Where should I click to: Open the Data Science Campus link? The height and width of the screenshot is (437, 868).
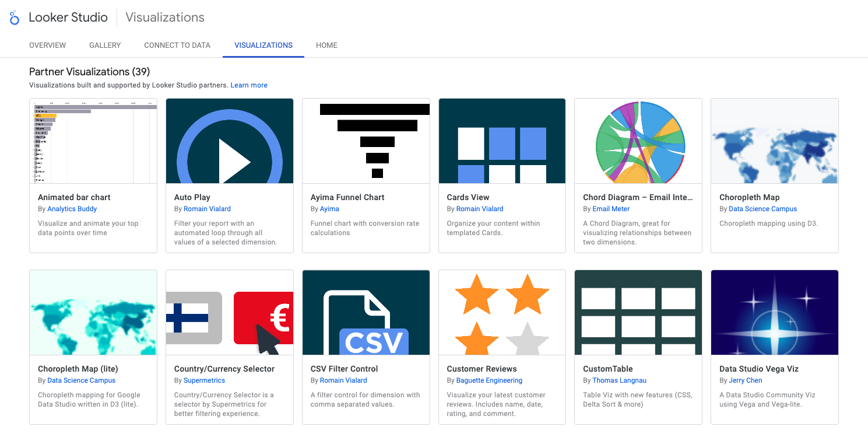click(762, 208)
